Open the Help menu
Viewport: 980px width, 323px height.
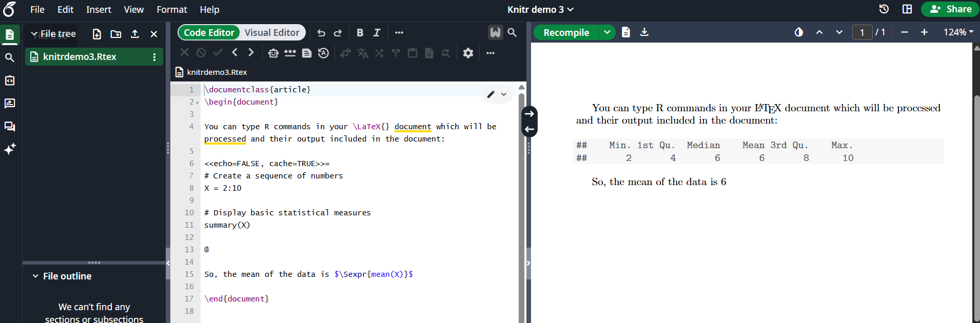click(209, 9)
